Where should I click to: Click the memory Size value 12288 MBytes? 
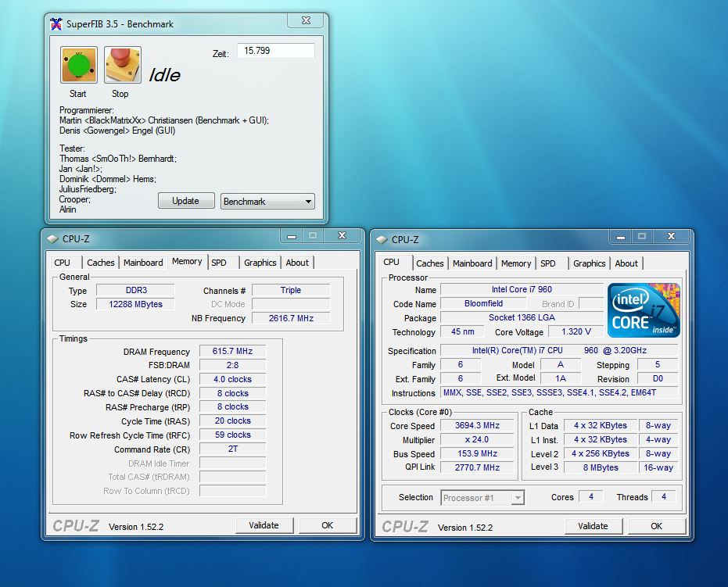(x=135, y=304)
